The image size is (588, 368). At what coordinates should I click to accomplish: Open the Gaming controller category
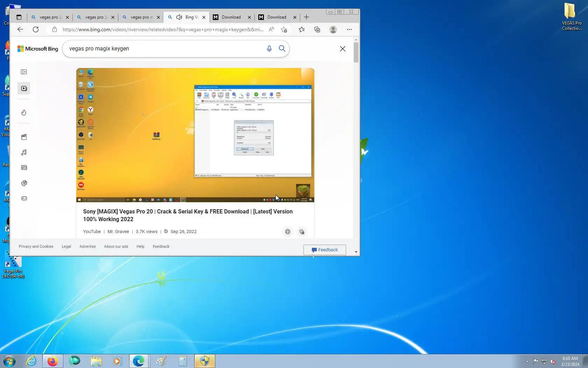[24, 198]
